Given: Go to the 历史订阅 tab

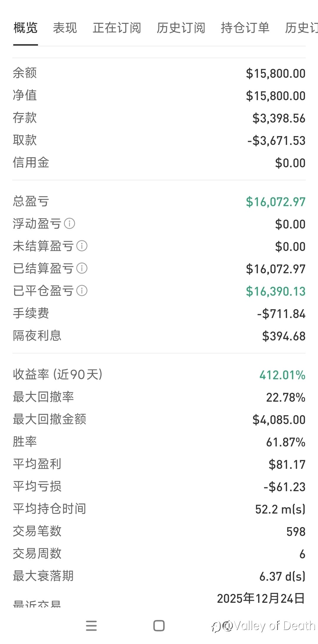Looking at the screenshot, I should (181, 28).
